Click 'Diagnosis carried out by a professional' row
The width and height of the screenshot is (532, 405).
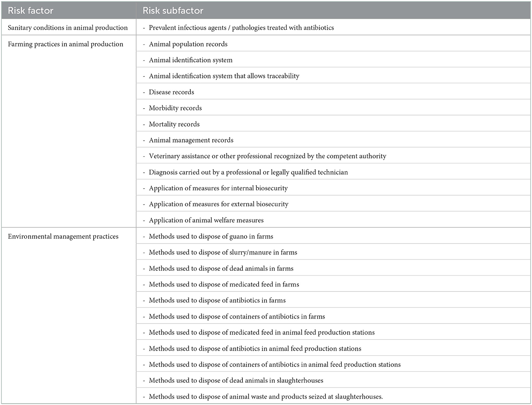333,172
